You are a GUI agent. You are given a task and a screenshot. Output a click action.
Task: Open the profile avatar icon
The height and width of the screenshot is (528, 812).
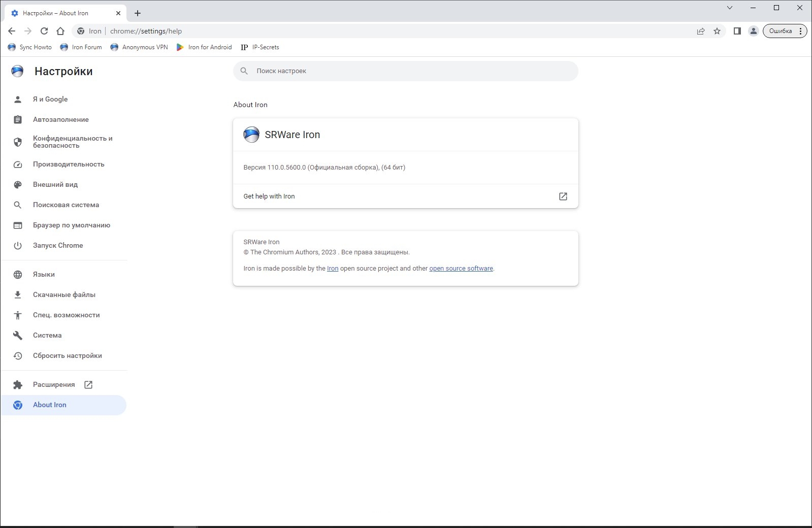tap(754, 31)
